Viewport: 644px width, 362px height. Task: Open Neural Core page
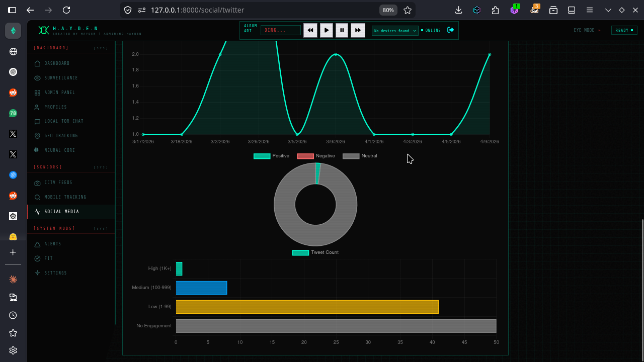(71, 150)
